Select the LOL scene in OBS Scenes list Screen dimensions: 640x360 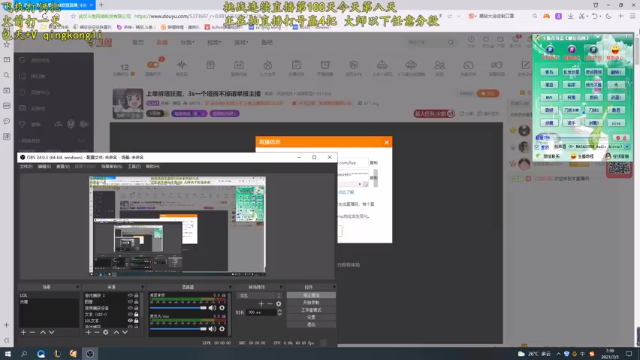[x=48, y=296]
